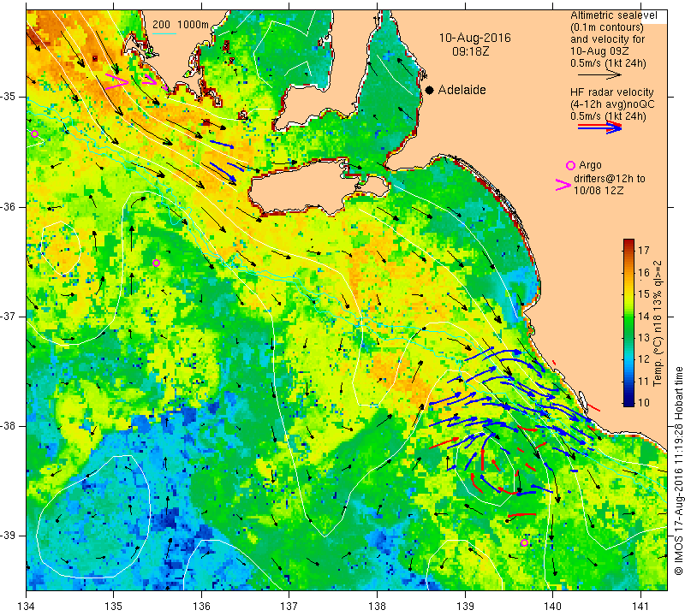Select Argo float marker near 139.7°E, 39.1°S

pyautogui.click(x=524, y=542)
